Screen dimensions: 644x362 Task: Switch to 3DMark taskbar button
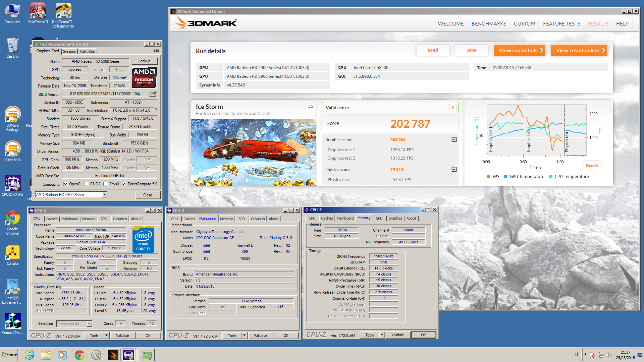pyautogui.click(x=113, y=355)
